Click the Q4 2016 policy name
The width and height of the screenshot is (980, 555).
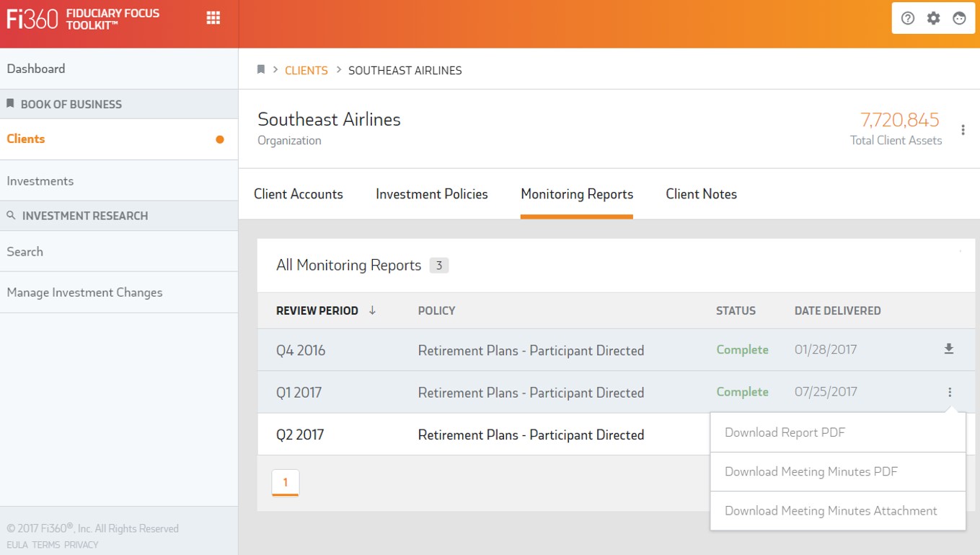coord(531,351)
